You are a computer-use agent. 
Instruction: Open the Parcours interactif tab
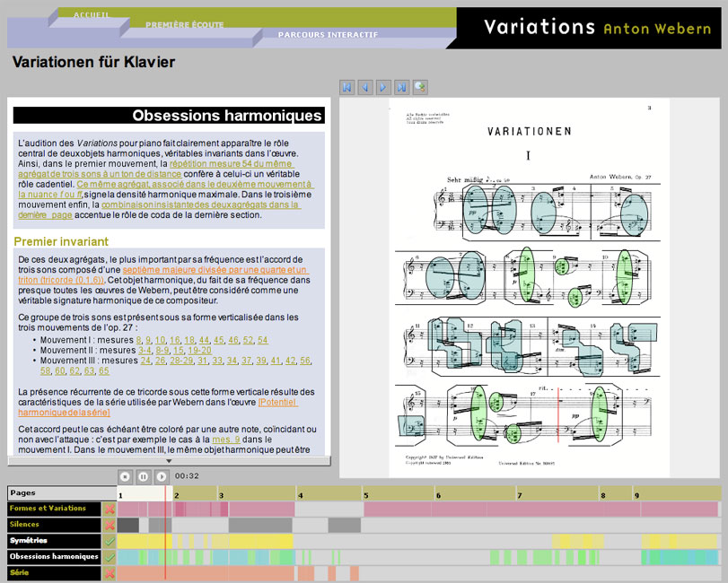coord(328,34)
